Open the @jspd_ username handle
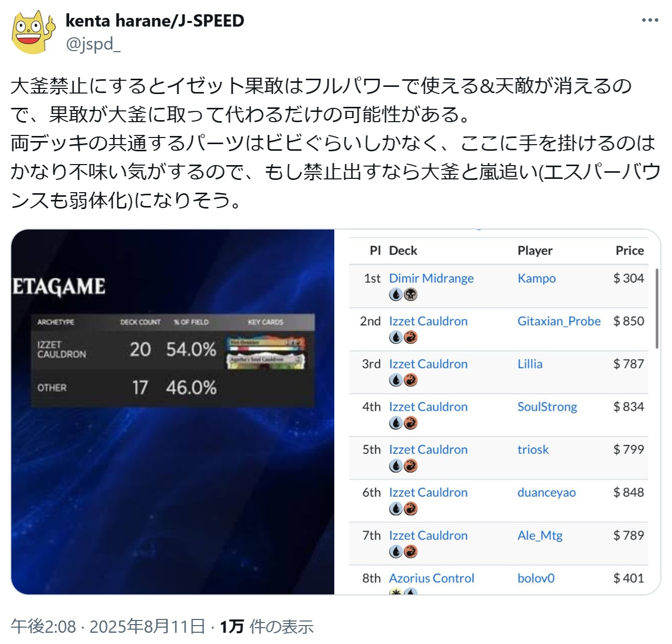This screenshot has width=672, height=644. [93, 44]
